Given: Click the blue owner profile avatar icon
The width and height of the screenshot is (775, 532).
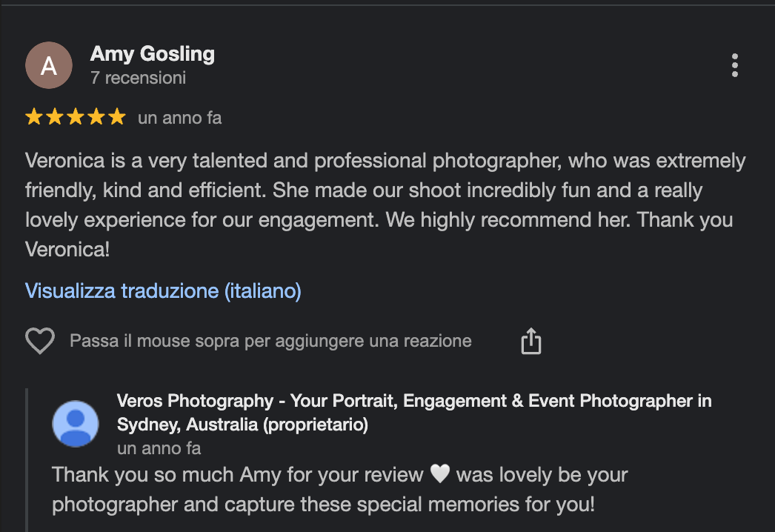Looking at the screenshot, I should (x=76, y=424).
